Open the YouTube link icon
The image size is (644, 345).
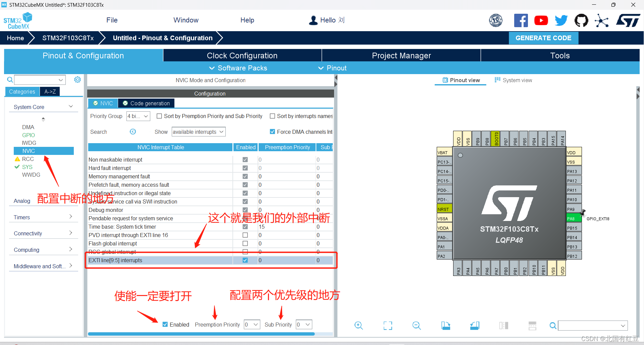coord(541,21)
